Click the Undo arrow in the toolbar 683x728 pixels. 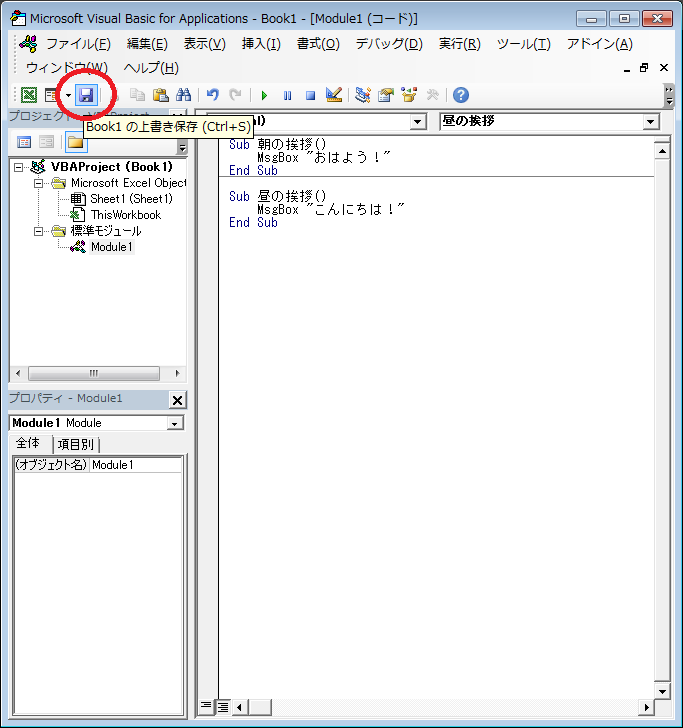212,95
